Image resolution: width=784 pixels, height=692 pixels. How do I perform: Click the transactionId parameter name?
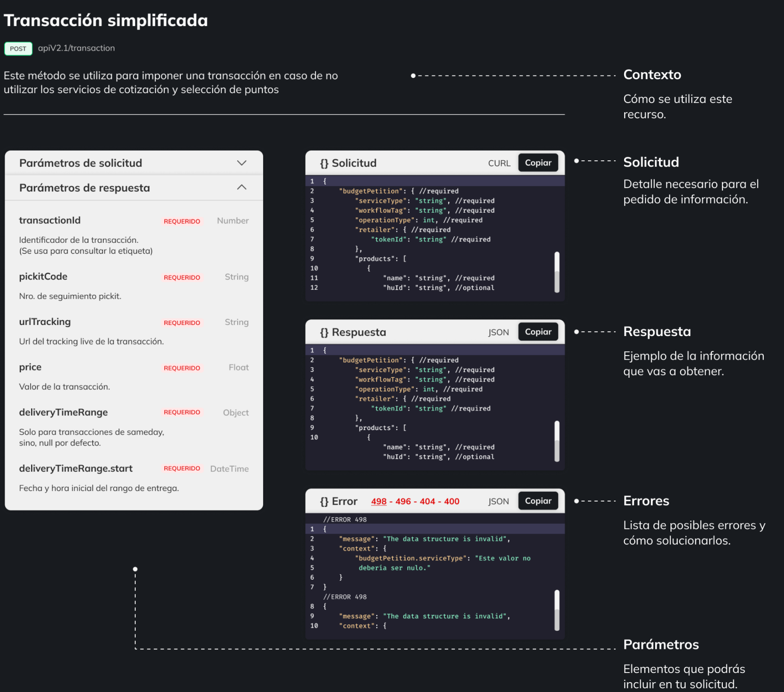[x=50, y=221]
